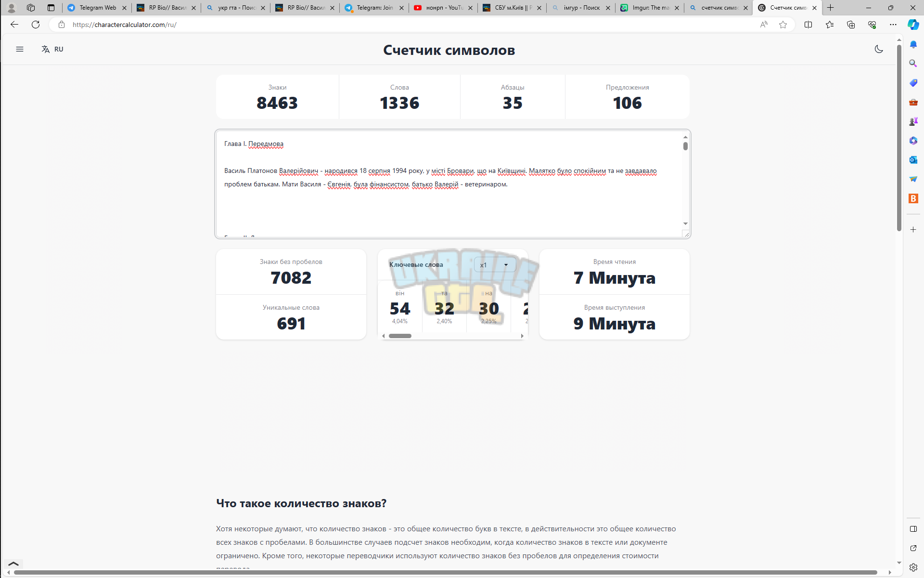
Task: Open a new tab with the plus button
Action: tap(831, 8)
